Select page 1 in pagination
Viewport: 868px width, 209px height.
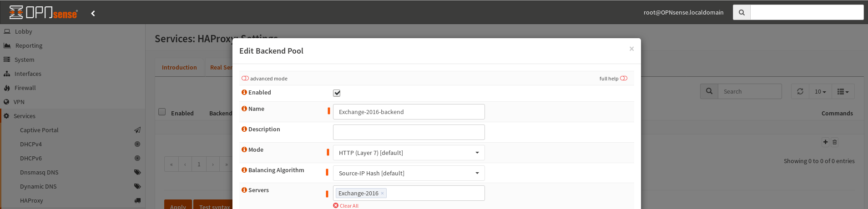click(x=199, y=164)
